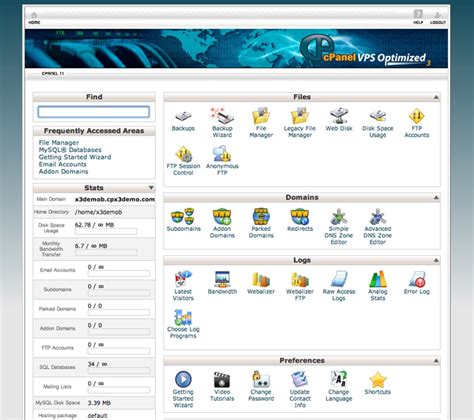
Task: Open the Shortcuts star icon
Action: tap(378, 383)
